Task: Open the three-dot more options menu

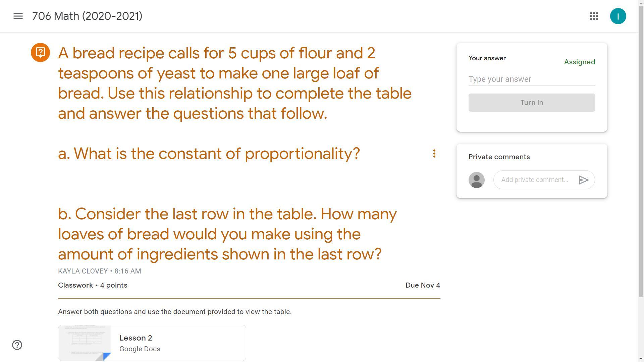Action: point(434,154)
